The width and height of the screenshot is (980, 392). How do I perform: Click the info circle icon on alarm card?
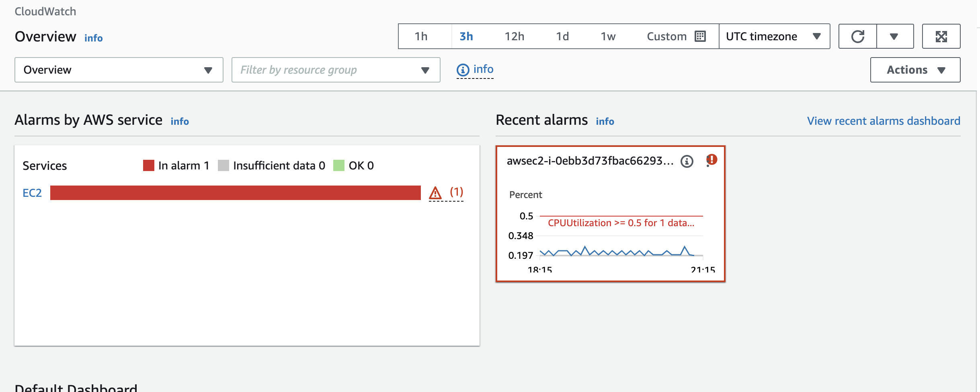tap(687, 161)
